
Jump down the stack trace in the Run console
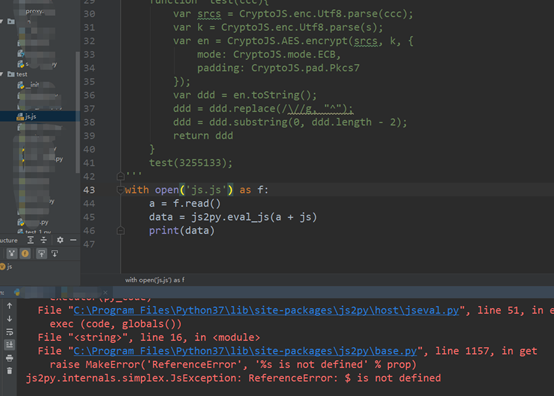click(10, 319)
